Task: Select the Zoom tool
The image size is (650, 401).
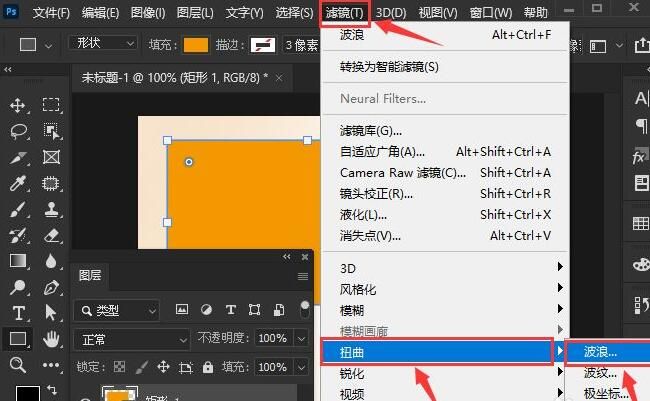Action: [17, 365]
